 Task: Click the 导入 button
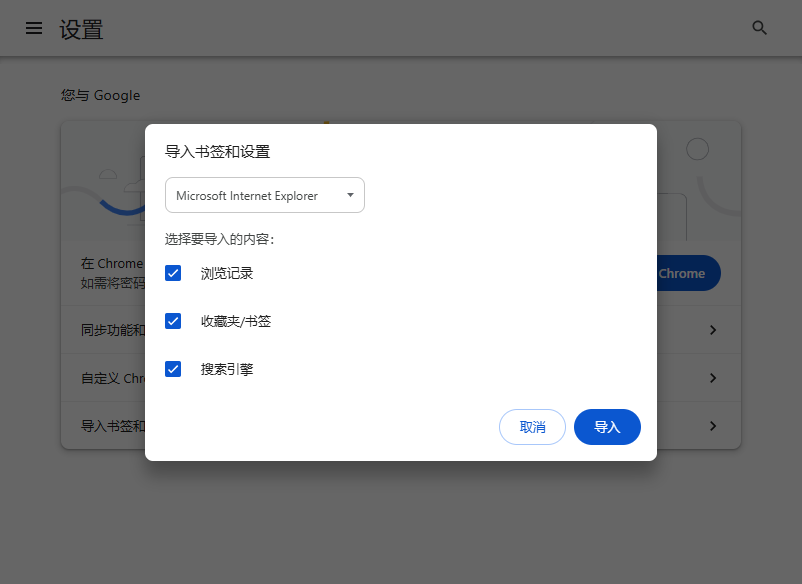(607, 427)
